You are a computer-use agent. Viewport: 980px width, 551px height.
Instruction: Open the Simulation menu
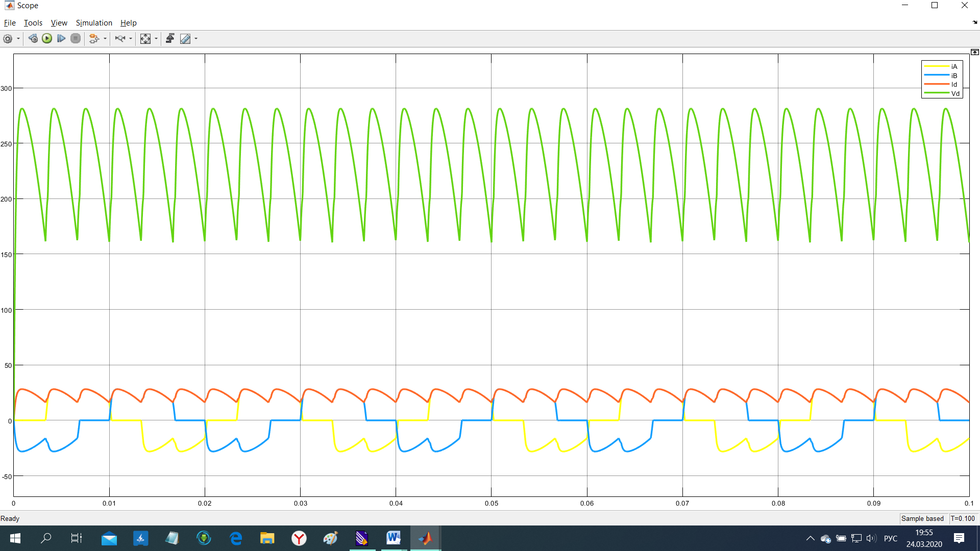[94, 23]
